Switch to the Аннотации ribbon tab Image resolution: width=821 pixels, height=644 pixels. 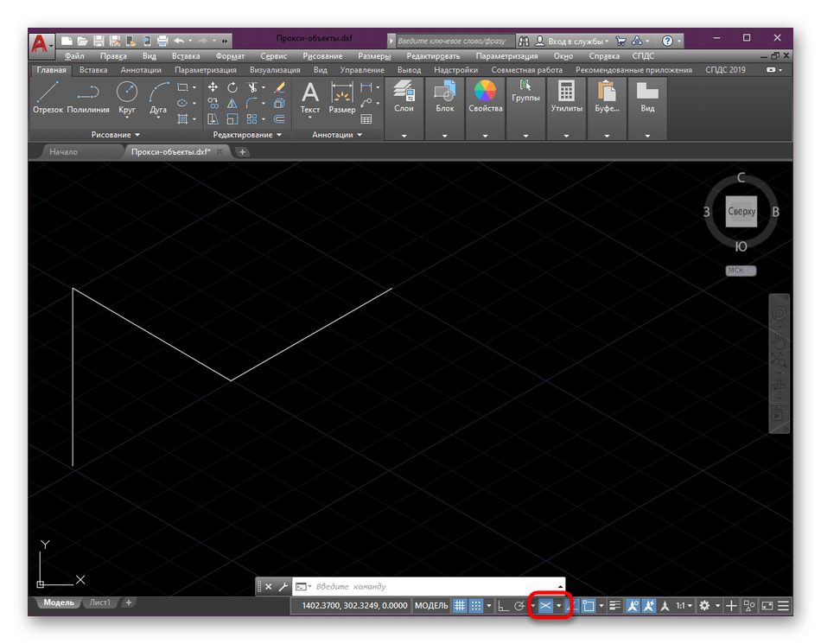point(141,70)
